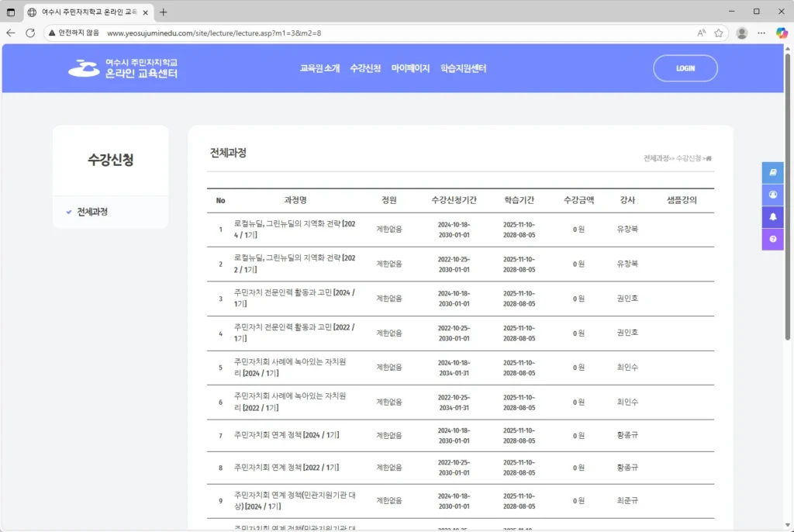
Task: Click the account profile icon in right sidebar
Action: 772,195
